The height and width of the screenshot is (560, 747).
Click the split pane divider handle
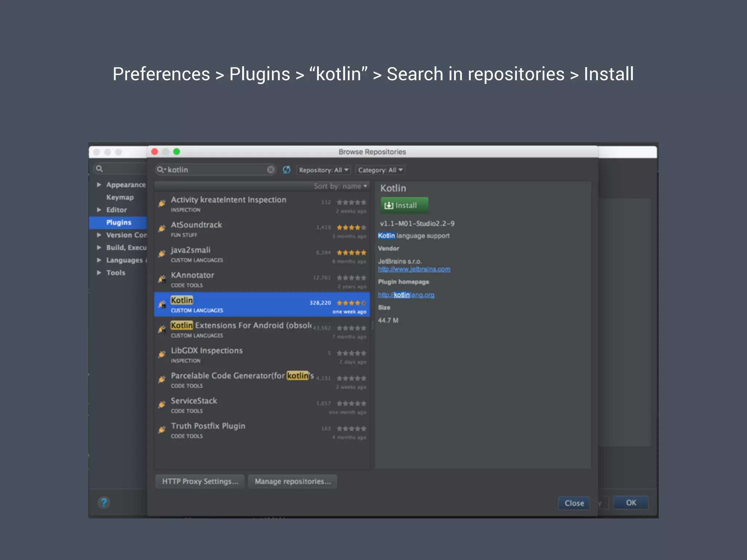pyautogui.click(x=372, y=325)
